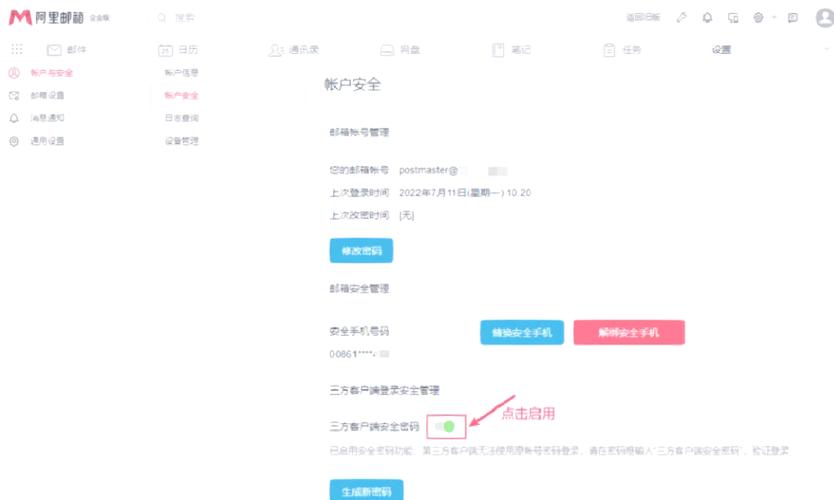
Task: Open 消息通知 with the bell icon
Action: pos(37,118)
